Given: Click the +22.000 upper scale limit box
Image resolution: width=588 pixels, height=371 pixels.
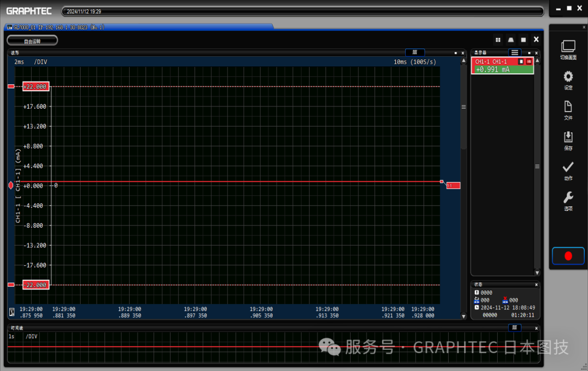Looking at the screenshot, I should [36, 86].
